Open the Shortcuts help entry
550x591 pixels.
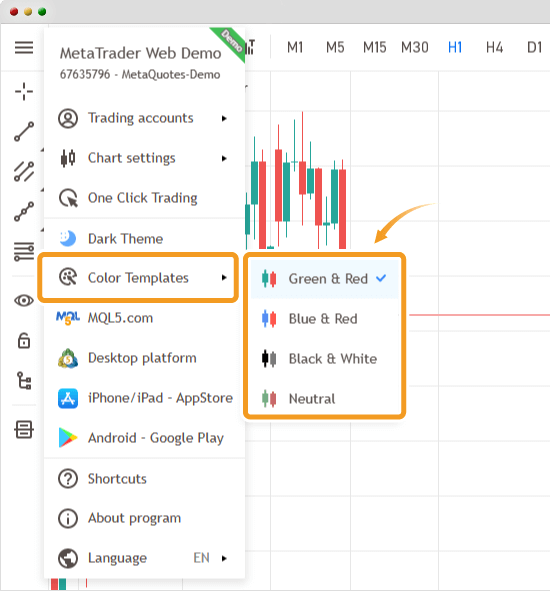[x=144, y=479]
